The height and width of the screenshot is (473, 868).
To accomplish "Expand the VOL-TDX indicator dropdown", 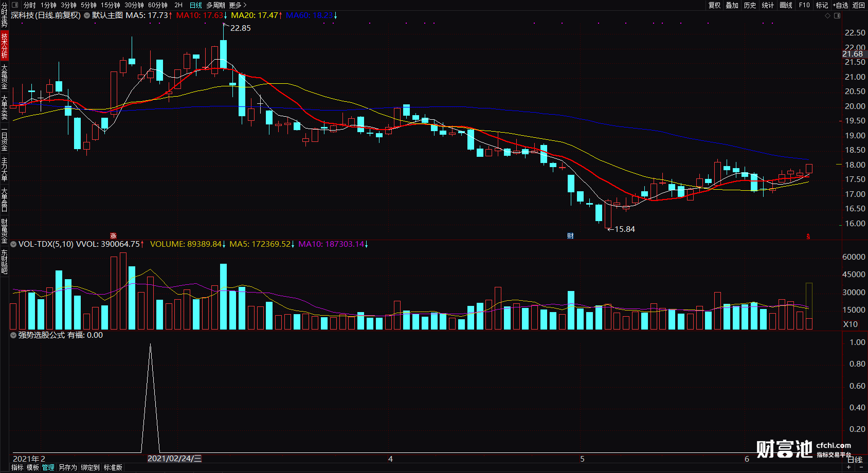I will [x=13, y=244].
